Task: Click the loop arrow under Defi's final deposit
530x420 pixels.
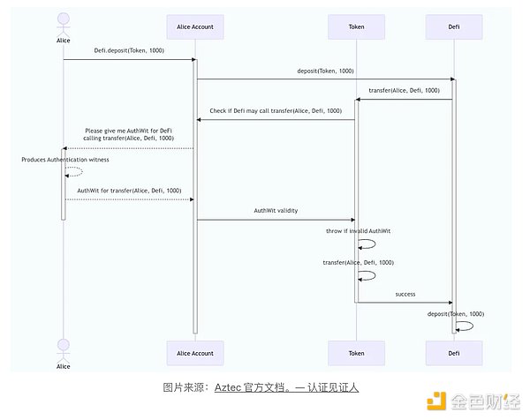Action: (x=464, y=326)
